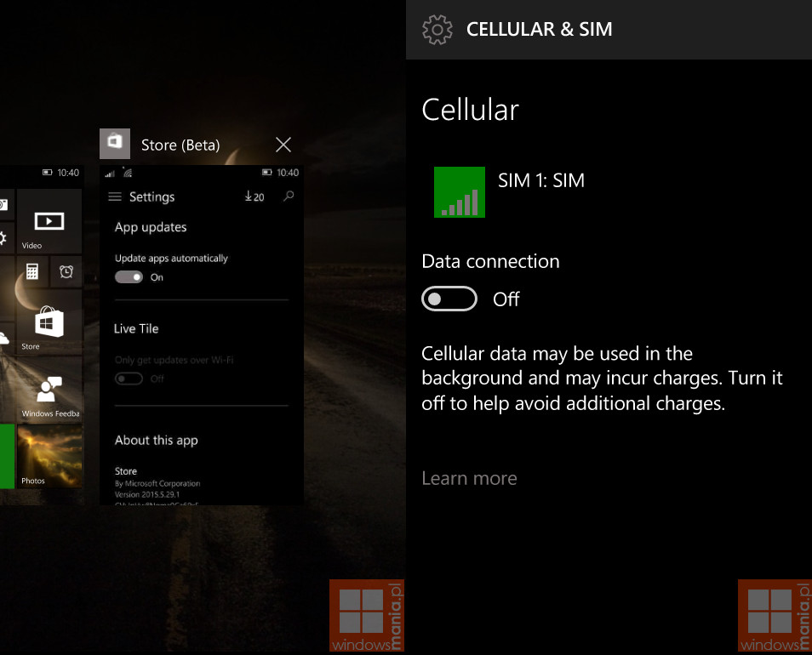The width and height of the screenshot is (812, 655).
Task: Select the green SIM 1 signal tile
Action: 460,192
